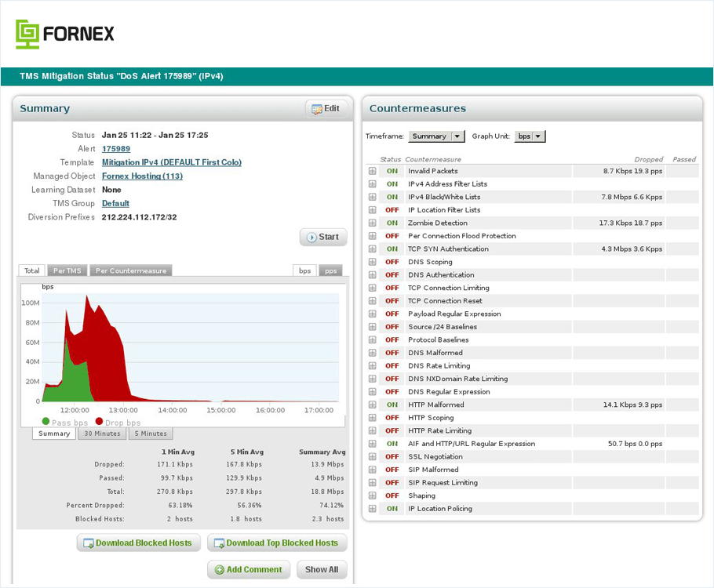Toggle Zombie Detection ON status
Viewport: 714px width, 588px height.
point(392,223)
